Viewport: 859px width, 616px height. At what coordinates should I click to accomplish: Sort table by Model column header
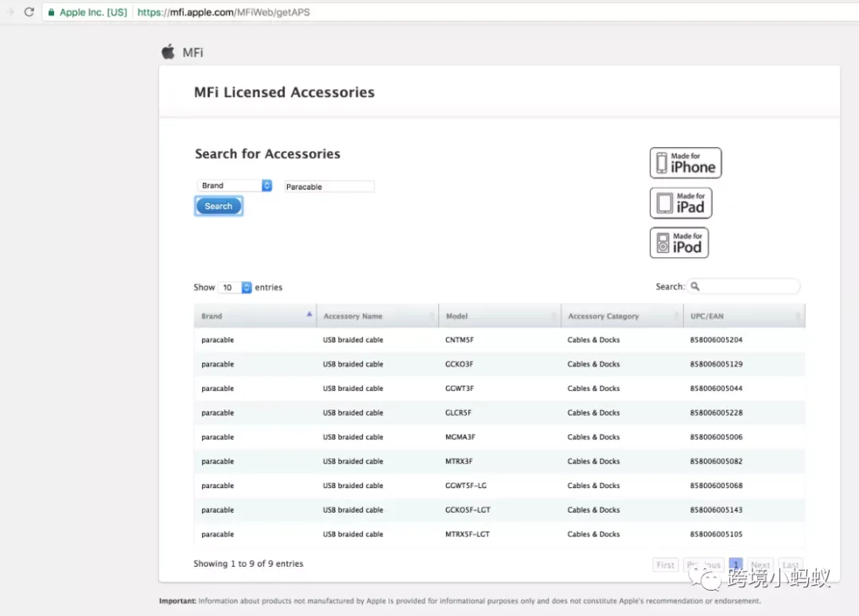499,316
